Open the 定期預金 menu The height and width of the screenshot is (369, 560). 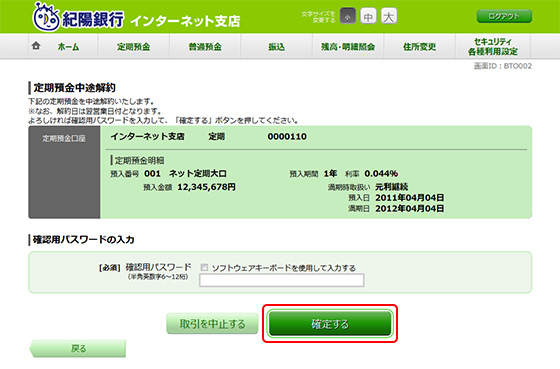(134, 46)
